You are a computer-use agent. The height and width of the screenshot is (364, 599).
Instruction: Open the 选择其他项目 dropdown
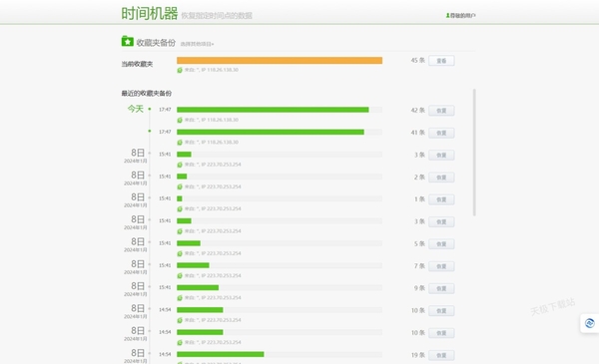pyautogui.click(x=197, y=44)
